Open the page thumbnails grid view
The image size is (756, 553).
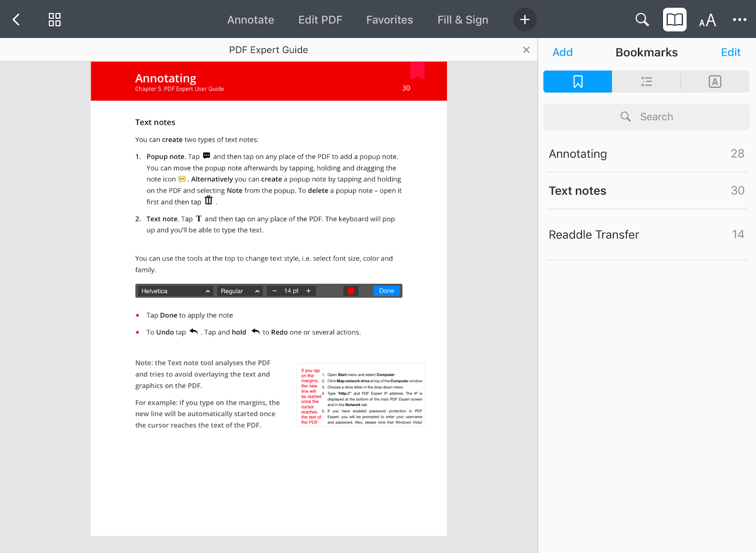(x=55, y=19)
